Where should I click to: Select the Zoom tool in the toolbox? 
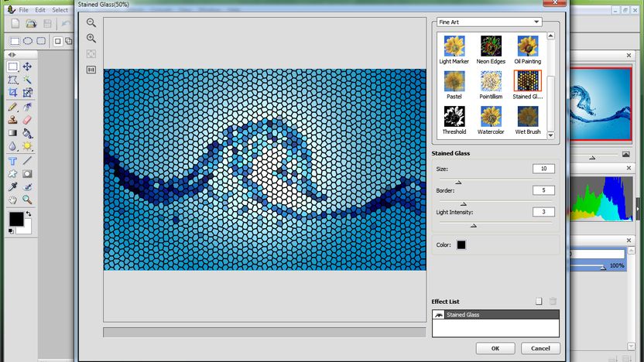[x=27, y=200]
